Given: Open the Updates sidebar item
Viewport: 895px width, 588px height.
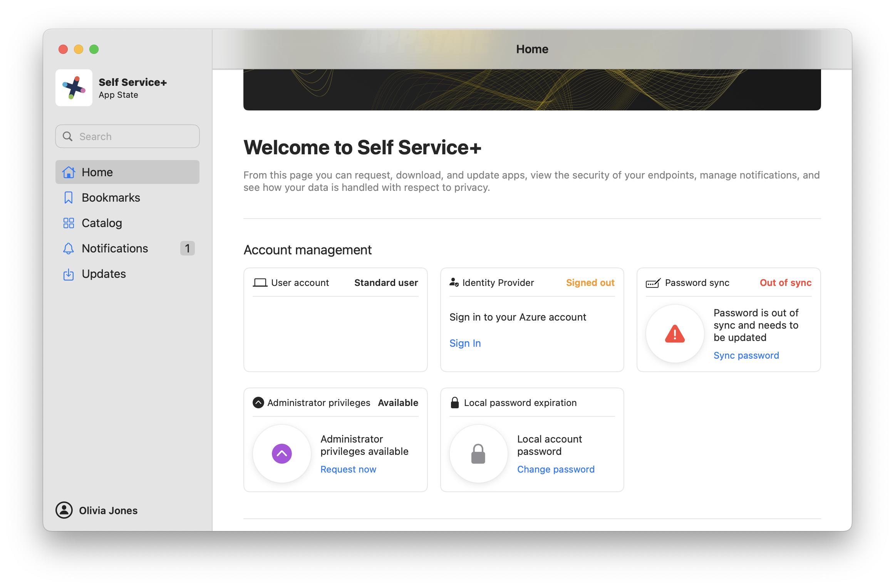Looking at the screenshot, I should (104, 274).
